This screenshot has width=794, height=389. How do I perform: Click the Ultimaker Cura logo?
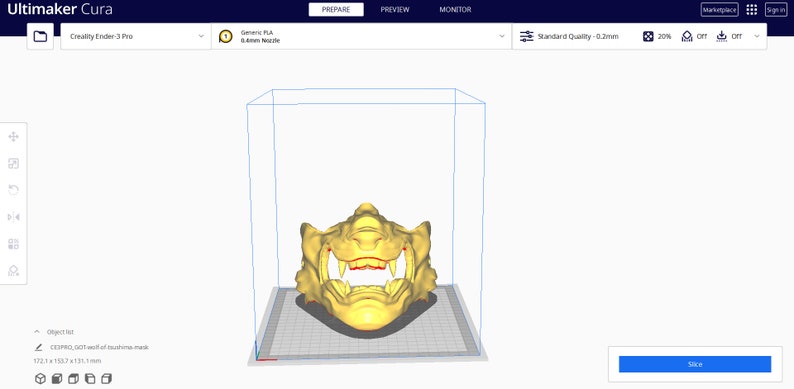pyautogui.click(x=60, y=9)
